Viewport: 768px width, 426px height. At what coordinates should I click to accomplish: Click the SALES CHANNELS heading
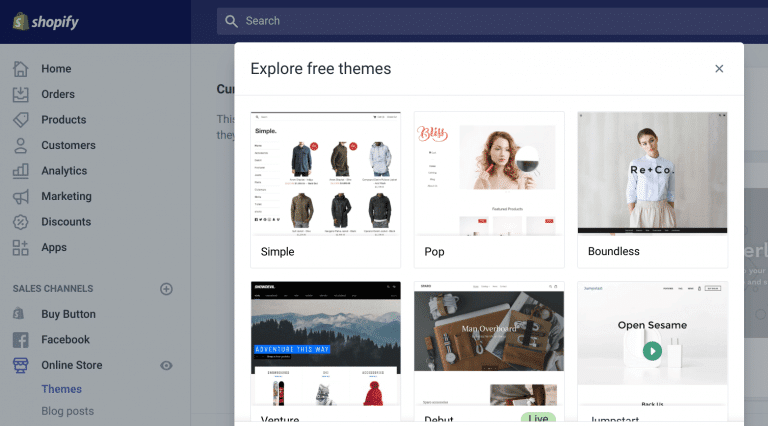(53, 289)
